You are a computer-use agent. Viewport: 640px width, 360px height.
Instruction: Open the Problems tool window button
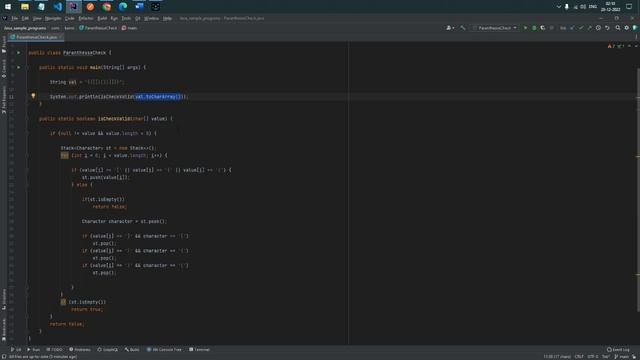pos(80,350)
